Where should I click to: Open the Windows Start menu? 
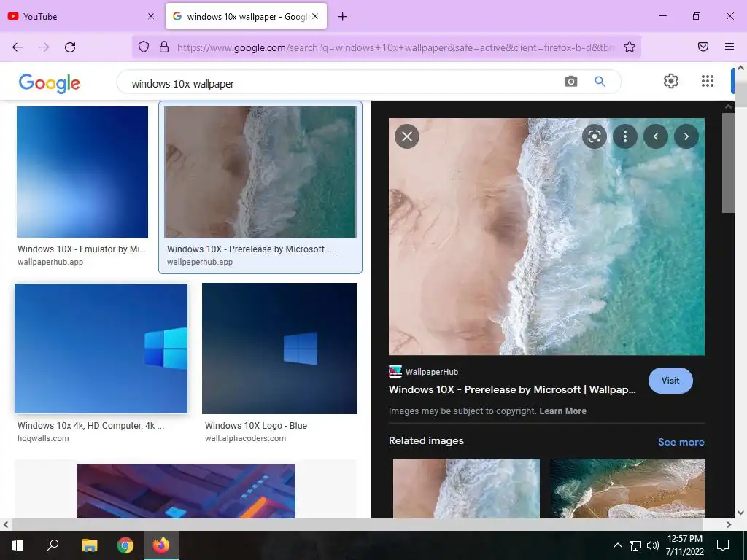(18, 545)
